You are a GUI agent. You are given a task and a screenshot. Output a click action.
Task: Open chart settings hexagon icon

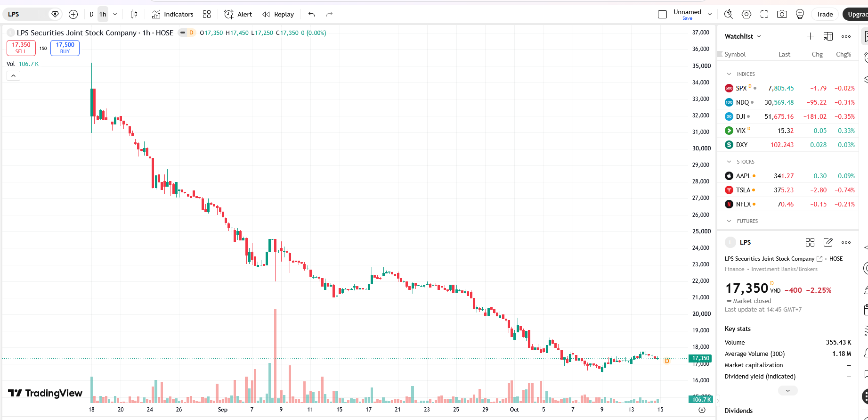746,14
